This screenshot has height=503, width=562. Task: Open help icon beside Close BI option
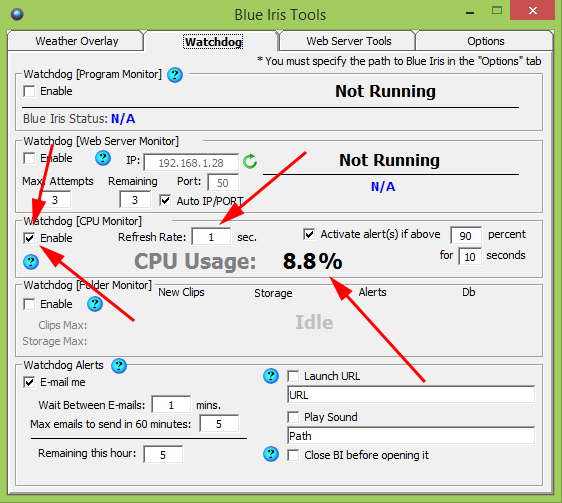(x=271, y=454)
